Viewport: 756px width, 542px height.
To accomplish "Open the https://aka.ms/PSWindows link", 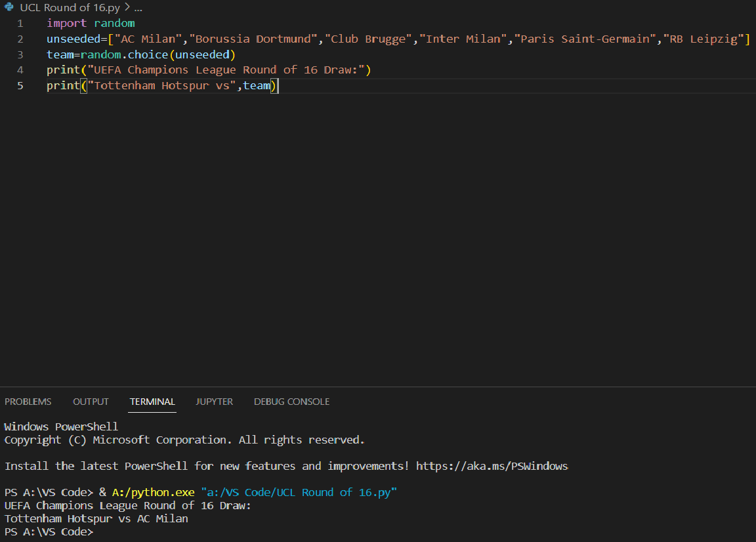I will click(x=492, y=467).
